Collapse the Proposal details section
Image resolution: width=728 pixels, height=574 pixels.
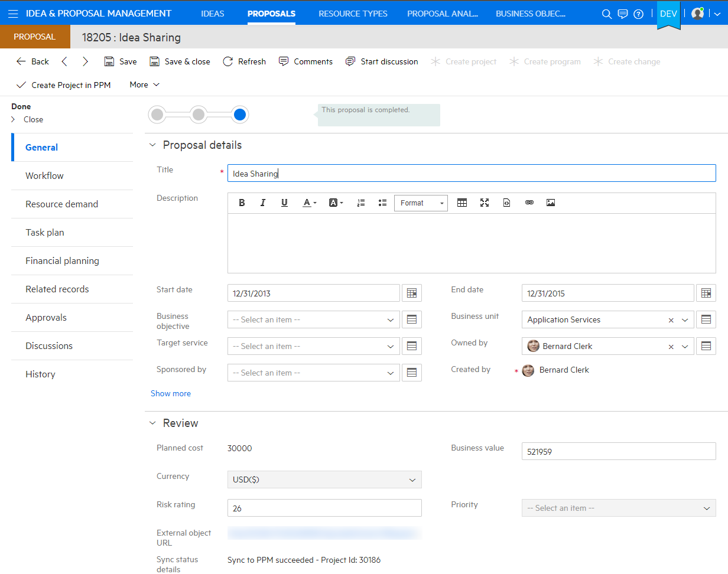pos(152,145)
